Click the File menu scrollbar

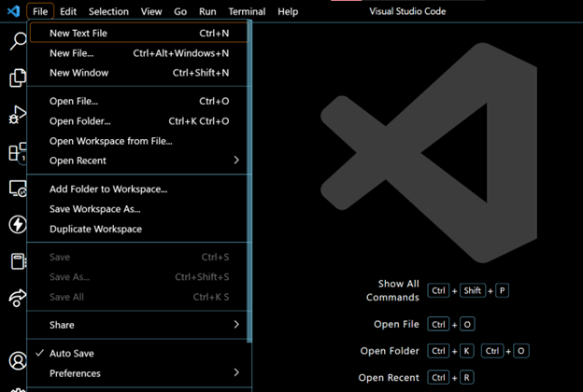[x=249, y=181]
